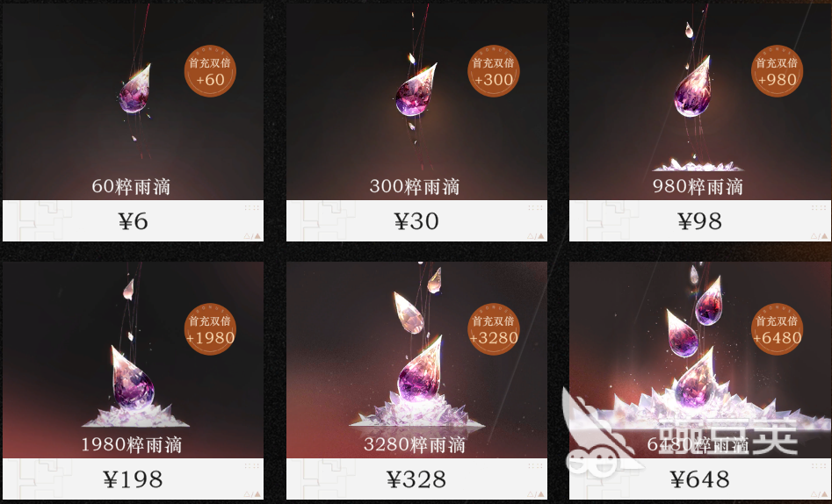The image size is (832, 504).
Task: Purchase the 1980 raindrops pack for ¥198
Action: point(134,479)
